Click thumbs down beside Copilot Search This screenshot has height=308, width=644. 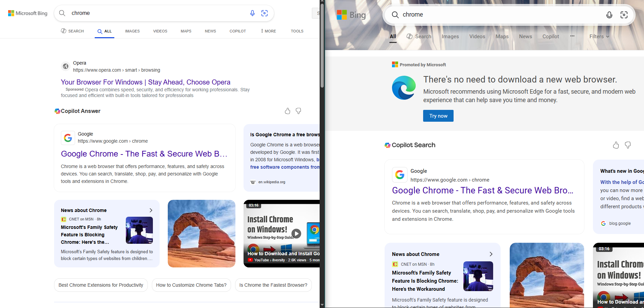[628, 145]
